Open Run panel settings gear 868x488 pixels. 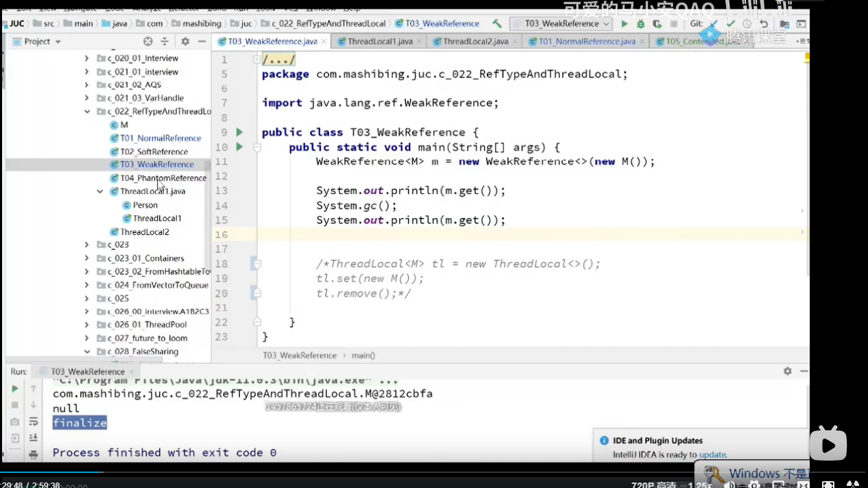point(787,371)
